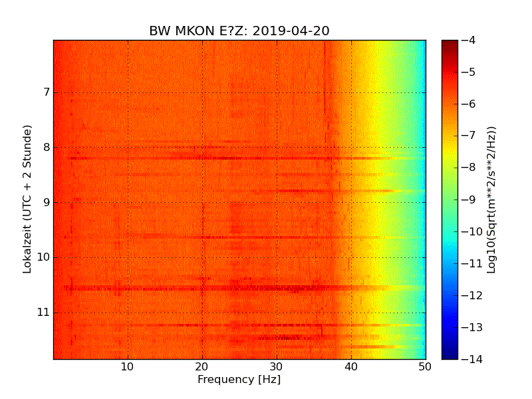Click the colorbar tick label '−12'
The height and width of the screenshot is (399, 532).
(472, 295)
